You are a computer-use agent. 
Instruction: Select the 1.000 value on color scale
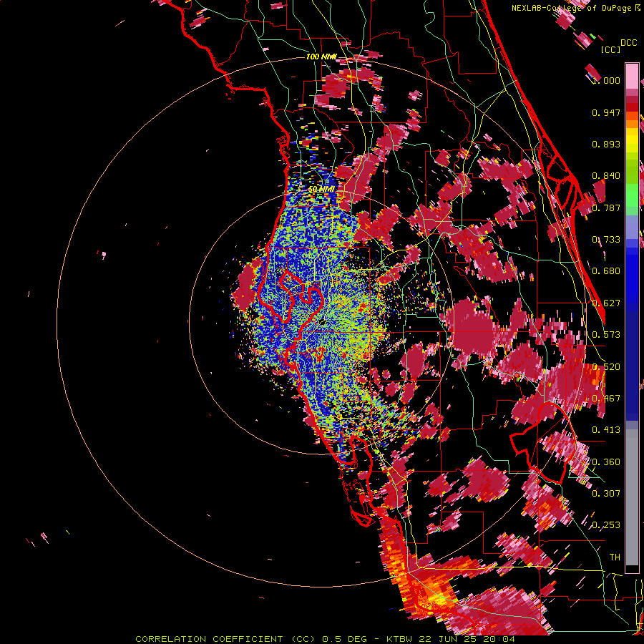click(x=606, y=80)
